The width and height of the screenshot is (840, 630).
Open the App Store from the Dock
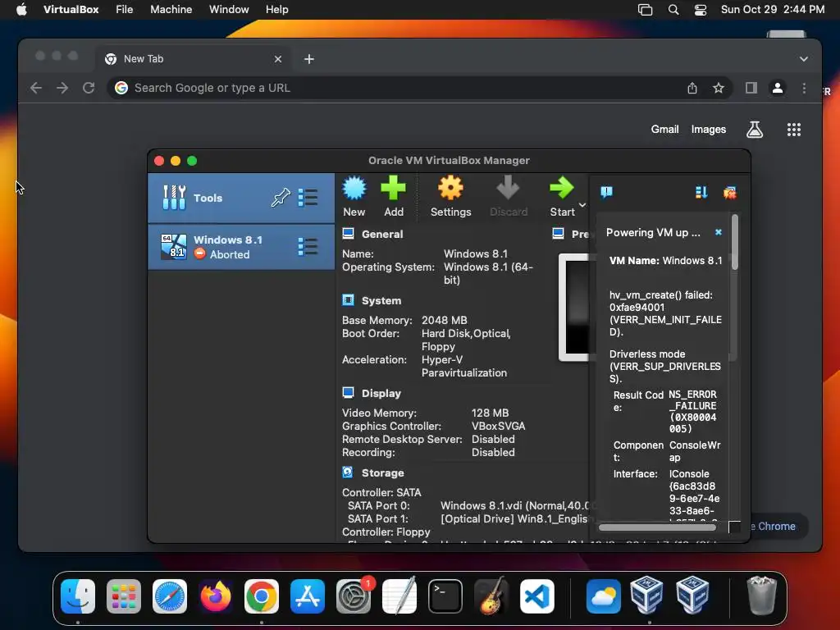click(x=308, y=596)
